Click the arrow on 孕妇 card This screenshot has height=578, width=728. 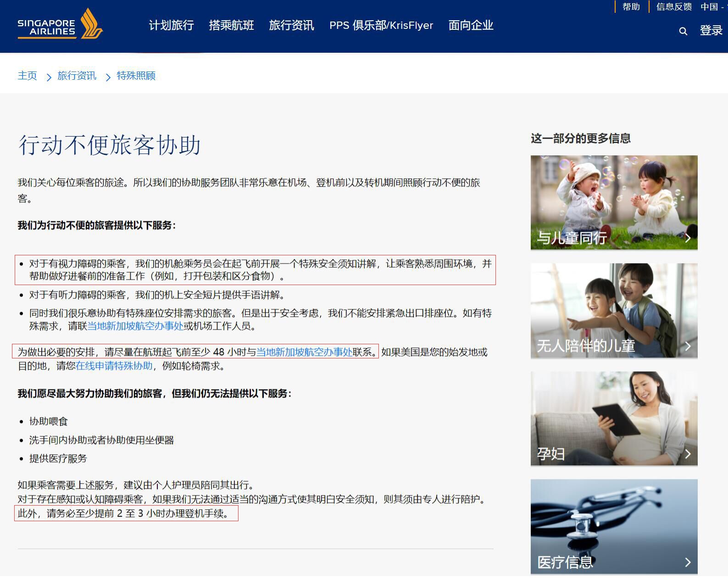pos(687,454)
